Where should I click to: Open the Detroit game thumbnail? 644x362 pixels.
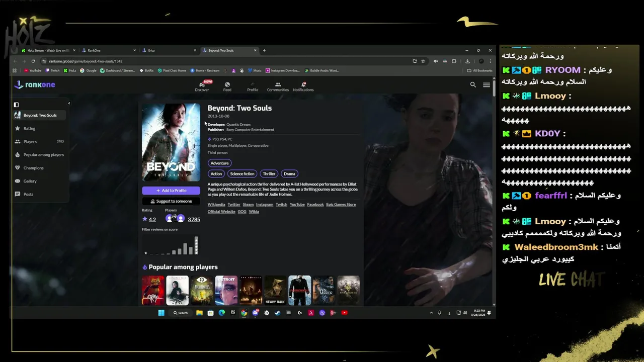226,290
